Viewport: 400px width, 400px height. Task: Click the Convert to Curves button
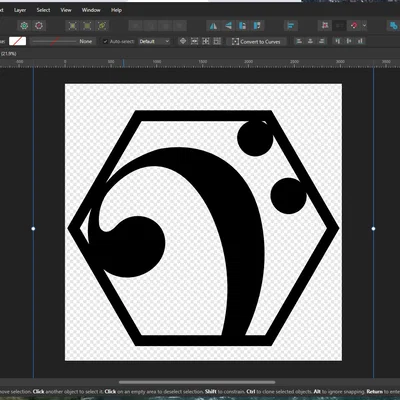coord(256,42)
